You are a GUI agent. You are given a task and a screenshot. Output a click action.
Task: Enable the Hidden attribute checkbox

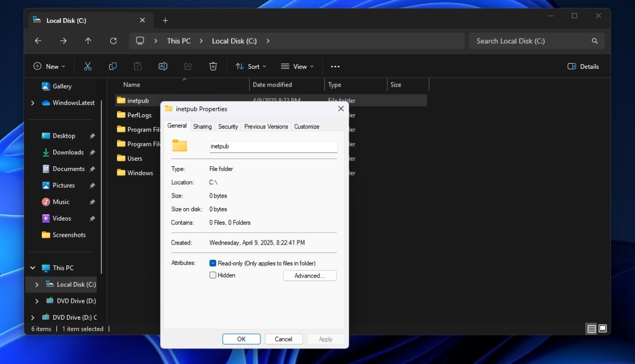(213, 275)
